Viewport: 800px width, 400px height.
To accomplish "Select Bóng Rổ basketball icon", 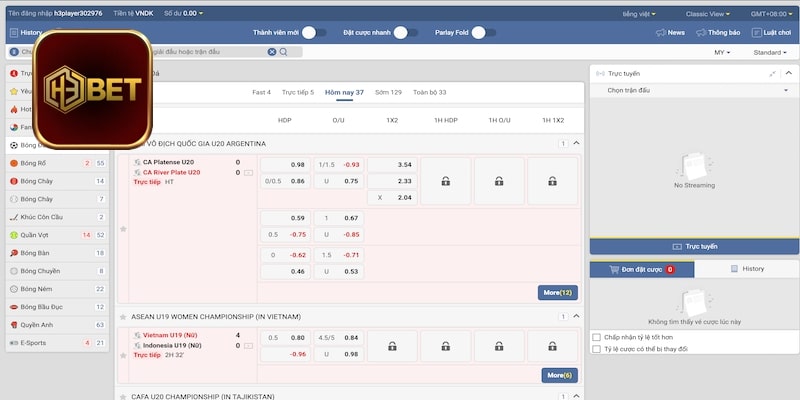I will pyautogui.click(x=14, y=163).
